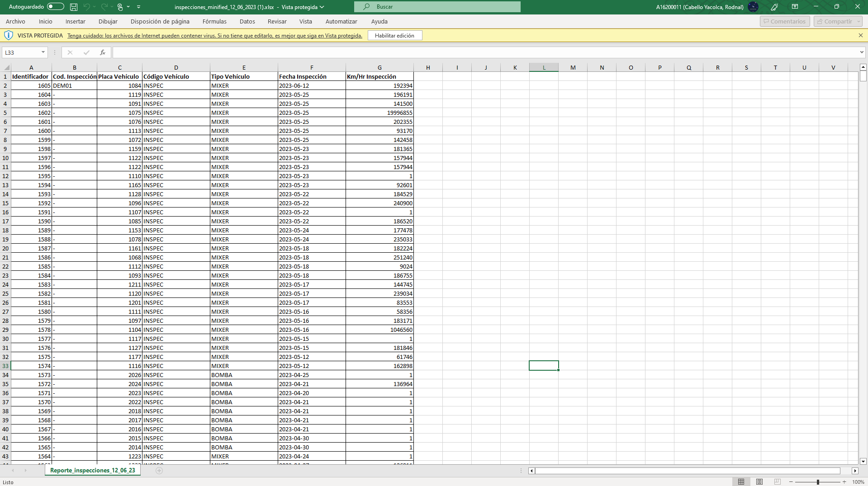Click the Habilitar edición button
Image resolution: width=868 pixels, height=486 pixels.
click(394, 35)
